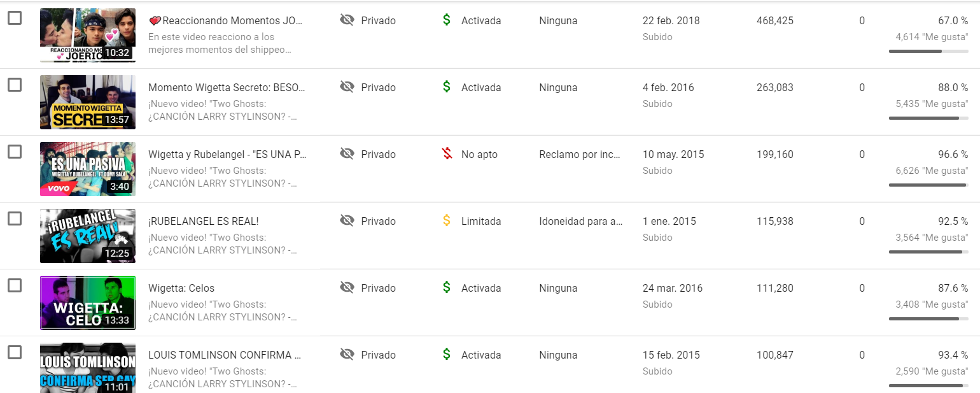
Task: Open ES UNA PASIVA video thumbnail
Action: (x=88, y=169)
